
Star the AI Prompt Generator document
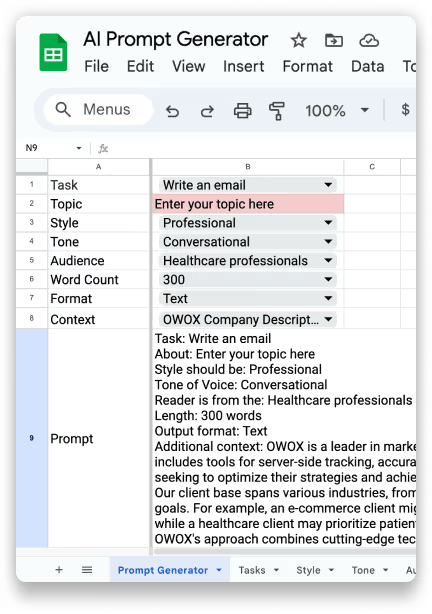(x=298, y=40)
